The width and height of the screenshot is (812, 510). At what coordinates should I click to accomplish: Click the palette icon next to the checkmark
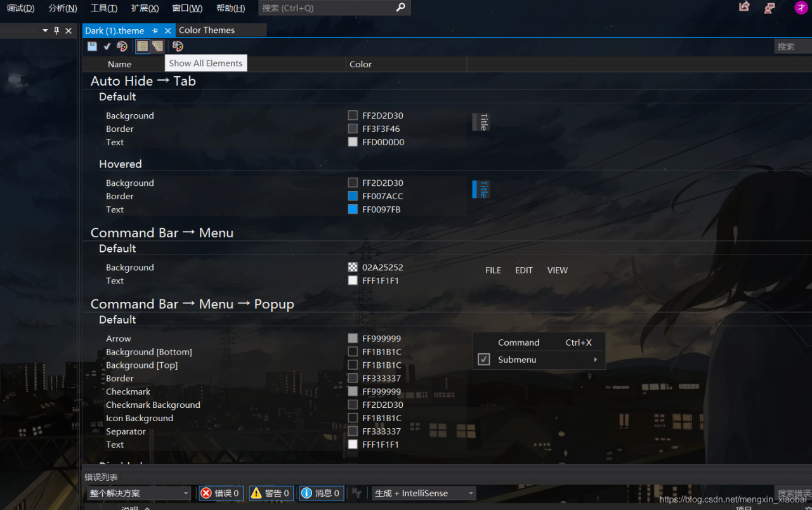tap(122, 46)
